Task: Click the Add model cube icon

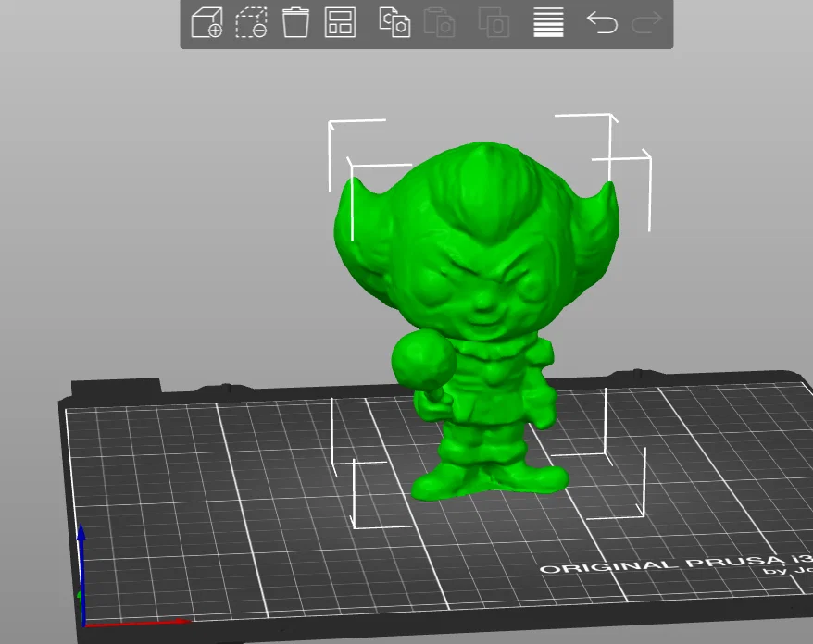Action: pyautogui.click(x=206, y=22)
